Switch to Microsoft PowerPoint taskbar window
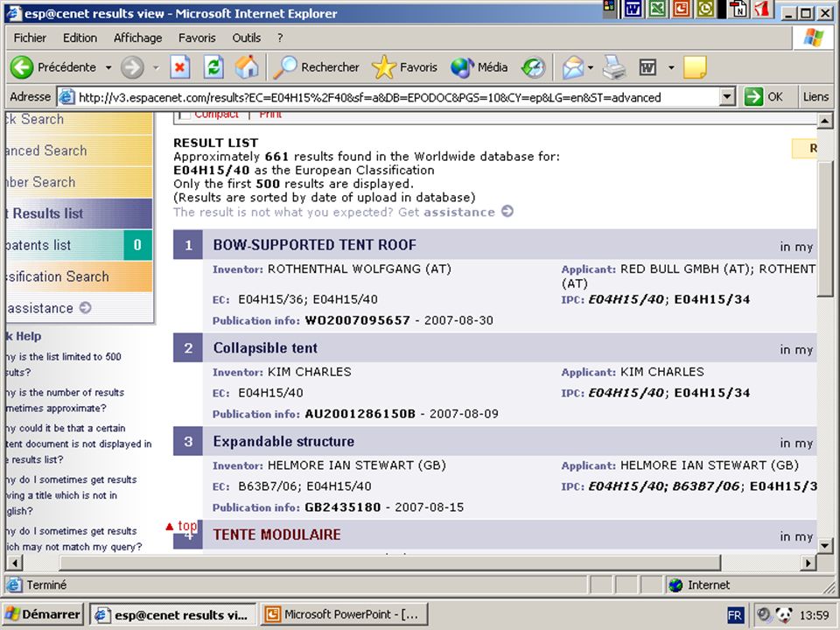 click(x=345, y=614)
